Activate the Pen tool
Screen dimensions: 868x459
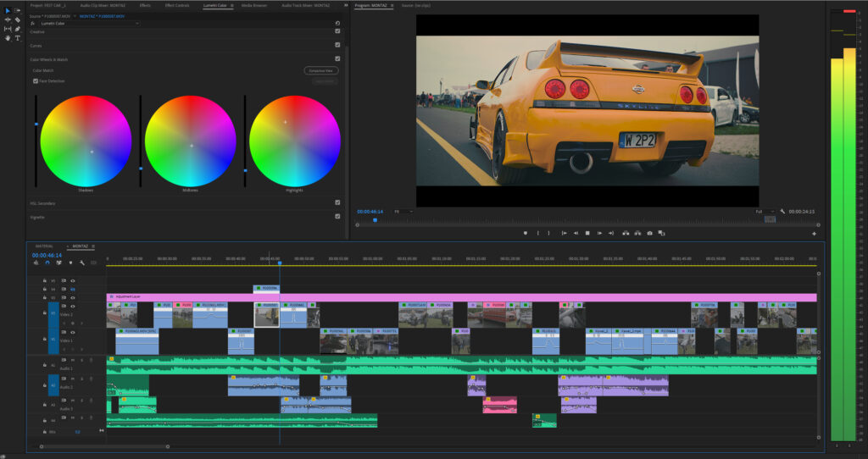[x=18, y=29]
